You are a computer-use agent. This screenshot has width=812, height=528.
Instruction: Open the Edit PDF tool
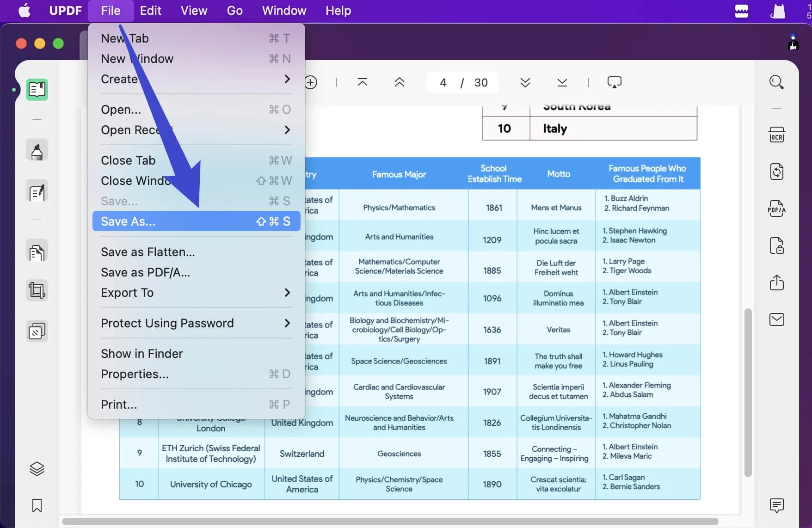click(x=37, y=191)
